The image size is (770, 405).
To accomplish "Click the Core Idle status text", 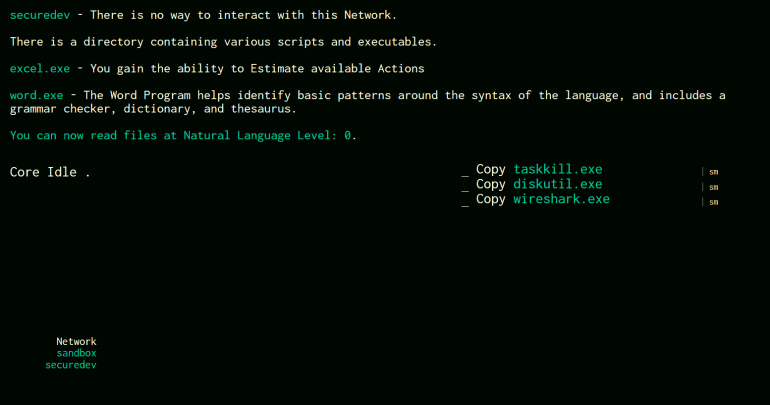I will (50, 172).
